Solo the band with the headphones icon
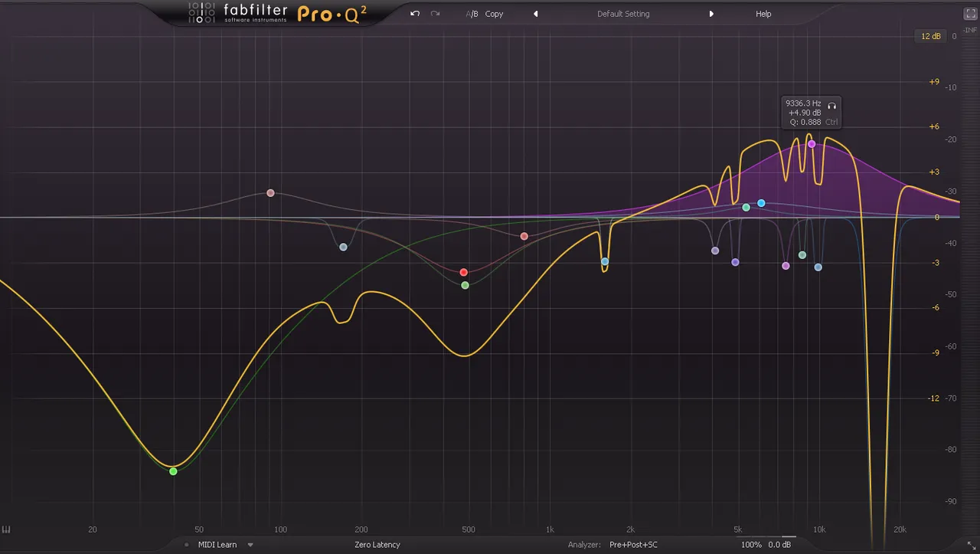The width and height of the screenshot is (980, 554). 832,106
